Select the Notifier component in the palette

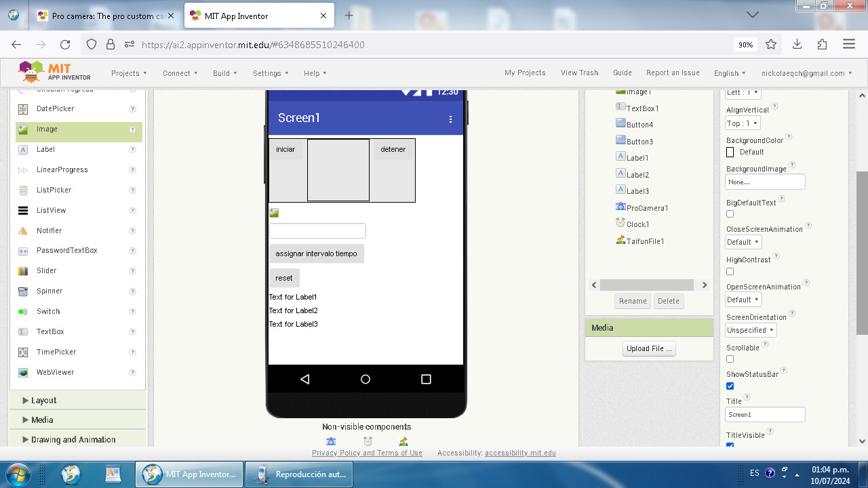pos(49,230)
